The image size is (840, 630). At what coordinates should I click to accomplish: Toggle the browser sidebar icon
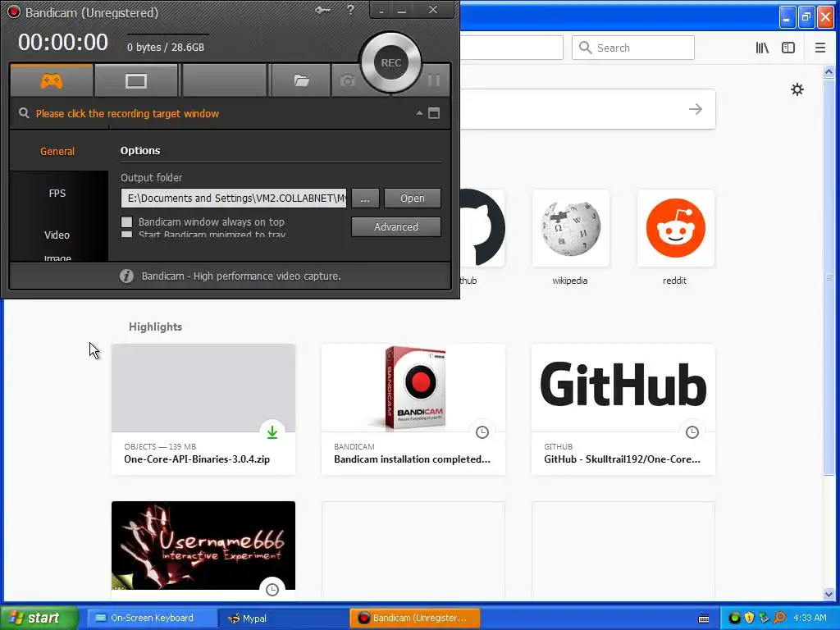tap(788, 48)
